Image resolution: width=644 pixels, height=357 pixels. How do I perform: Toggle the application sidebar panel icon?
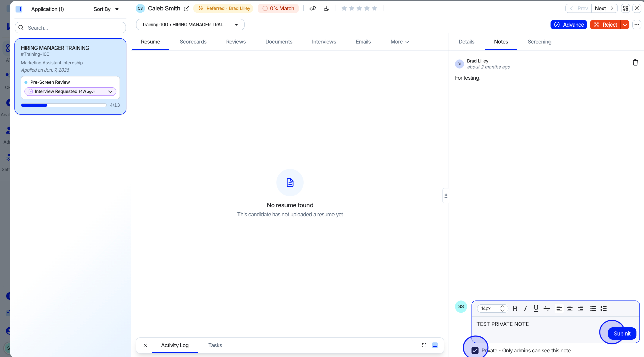pos(19,9)
